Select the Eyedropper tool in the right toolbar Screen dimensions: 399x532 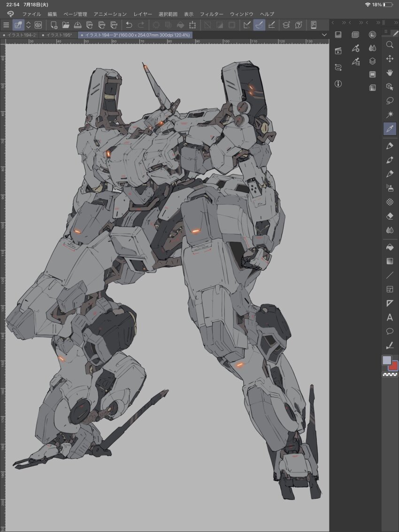coord(390,129)
